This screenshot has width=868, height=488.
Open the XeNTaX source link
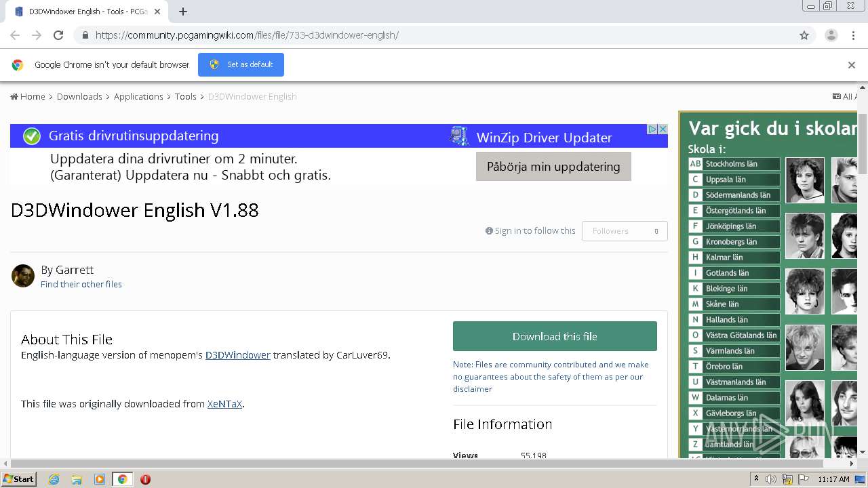point(224,404)
